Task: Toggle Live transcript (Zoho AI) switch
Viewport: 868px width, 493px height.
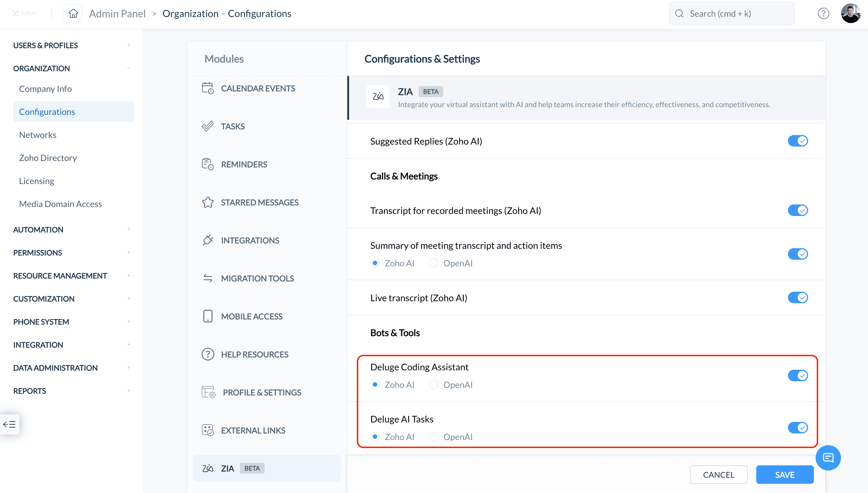Action: tap(797, 298)
